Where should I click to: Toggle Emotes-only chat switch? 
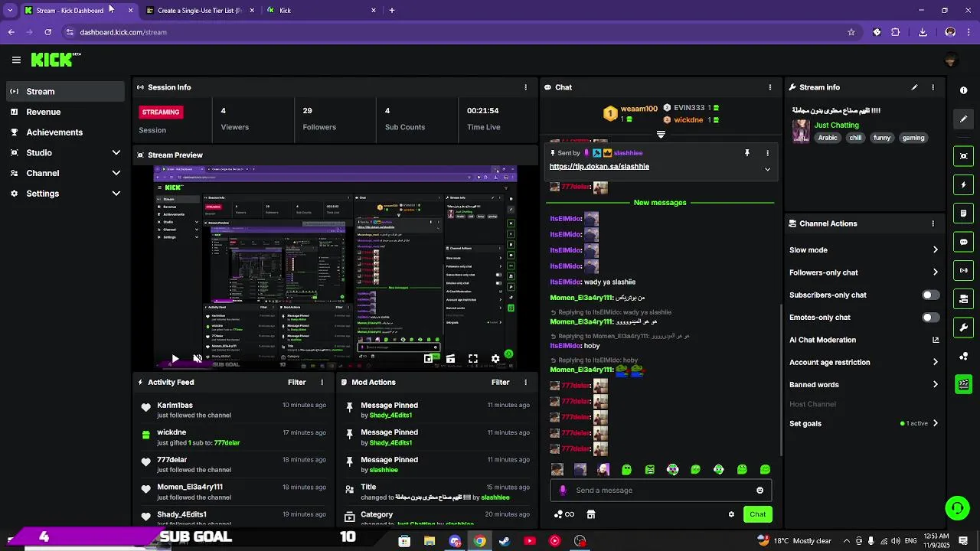(930, 317)
